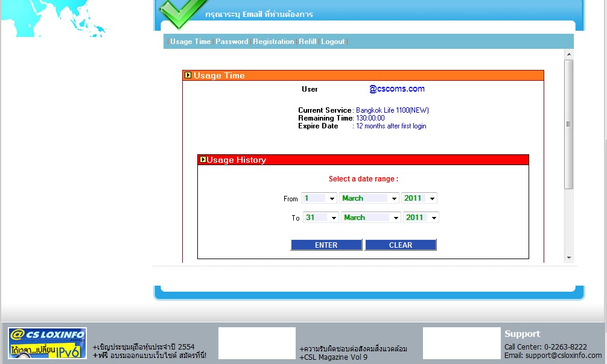
Task: Go to the Registration page
Action: pyautogui.click(x=273, y=42)
